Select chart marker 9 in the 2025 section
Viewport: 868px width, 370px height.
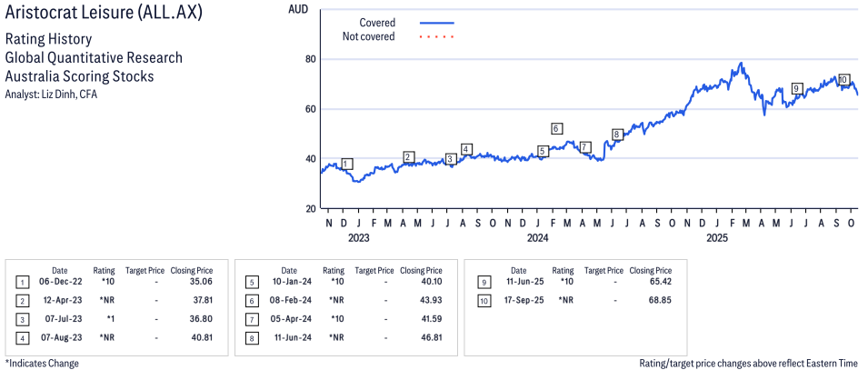pyautogui.click(x=797, y=88)
